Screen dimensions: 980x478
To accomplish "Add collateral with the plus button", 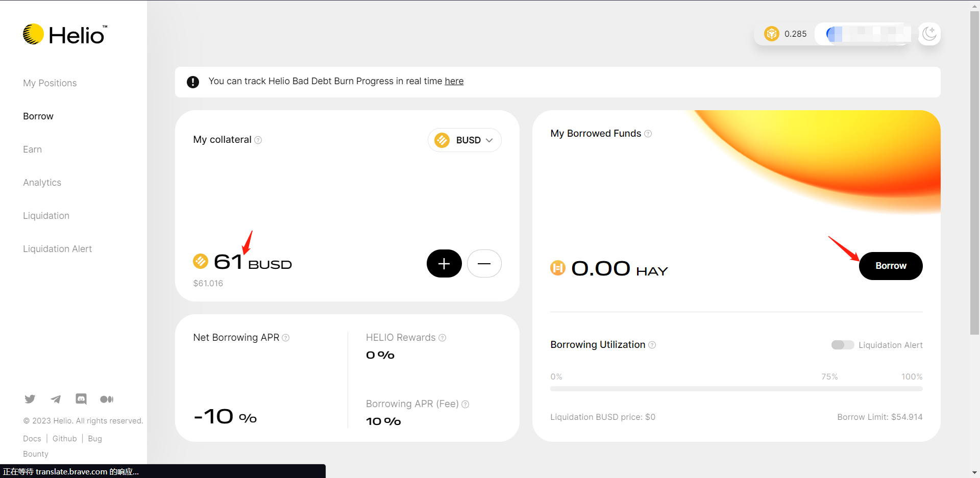I will click(x=444, y=264).
